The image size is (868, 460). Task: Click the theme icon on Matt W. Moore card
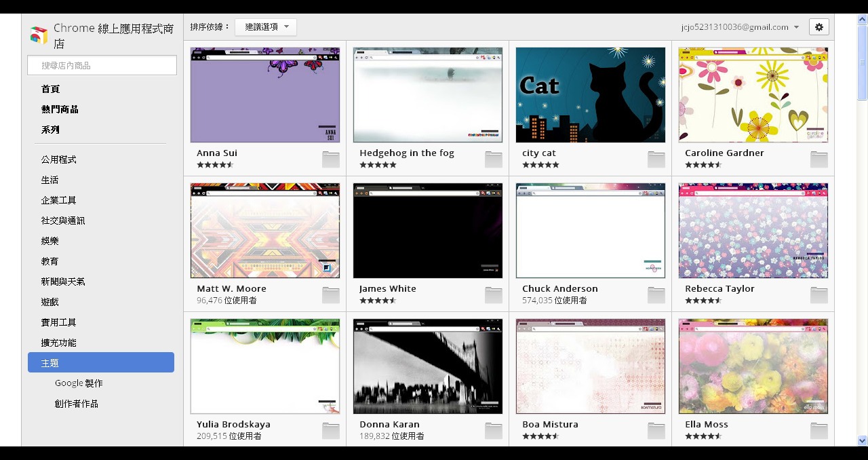(x=331, y=295)
